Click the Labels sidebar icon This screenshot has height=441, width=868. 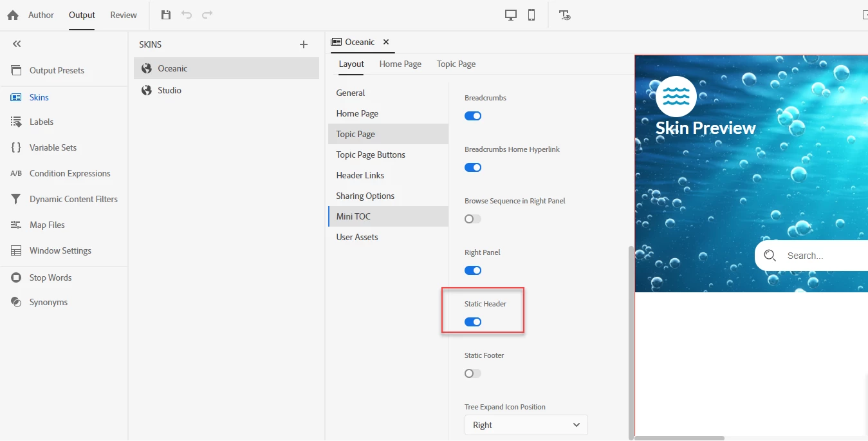pyautogui.click(x=17, y=122)
